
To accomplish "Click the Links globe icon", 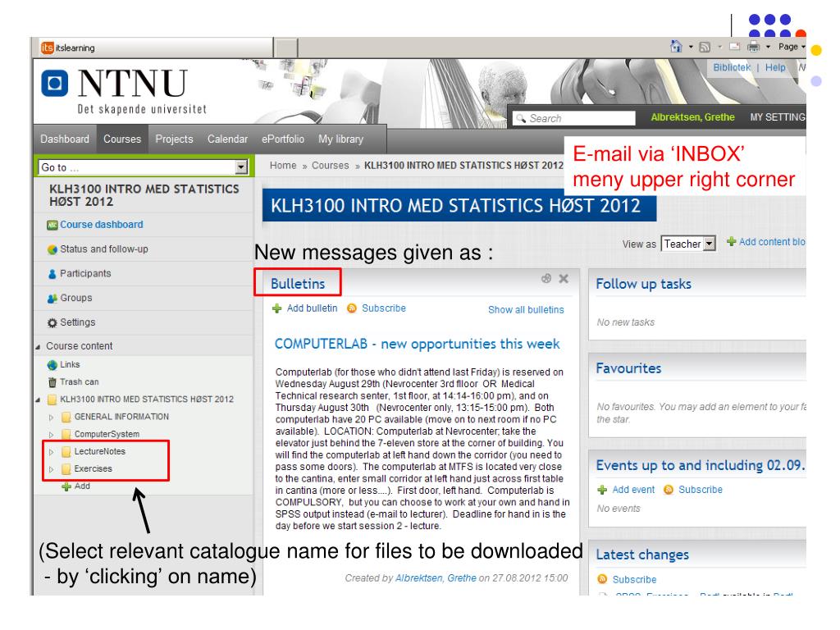I will tap(52, 365).
